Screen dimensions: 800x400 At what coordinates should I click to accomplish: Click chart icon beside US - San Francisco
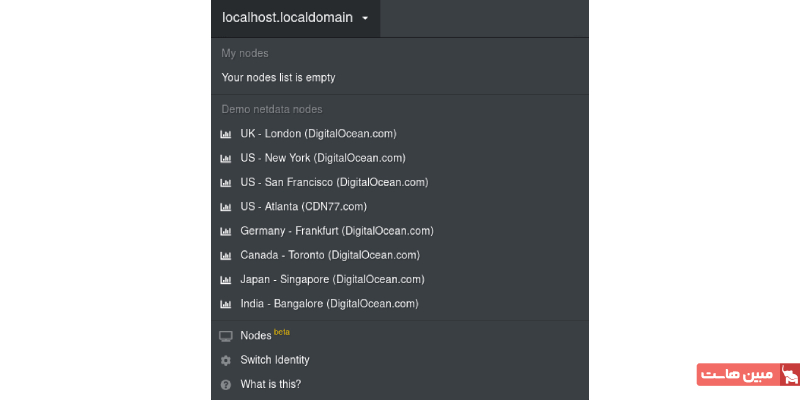click(226, 182)
